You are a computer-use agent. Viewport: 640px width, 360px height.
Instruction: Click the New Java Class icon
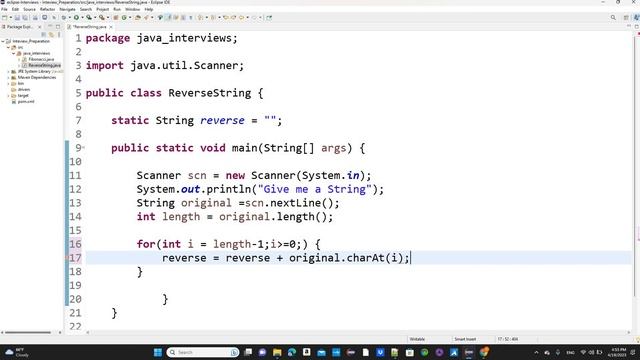[124, 18]
